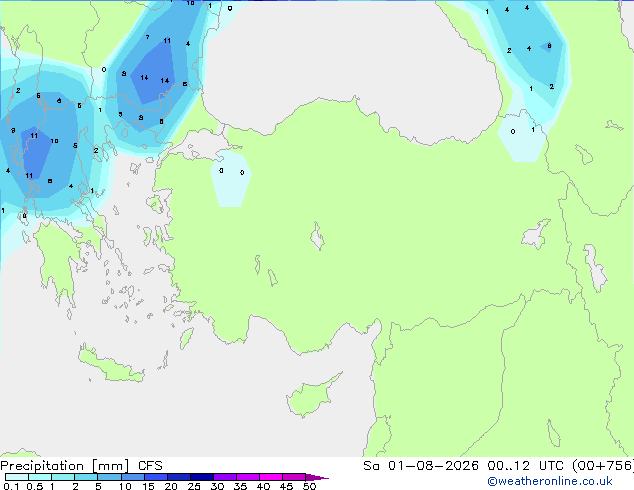Viewport: 634px width, 490px height.
Task: Click the weatheronline.co.uk link text
Action: point(550,481)
